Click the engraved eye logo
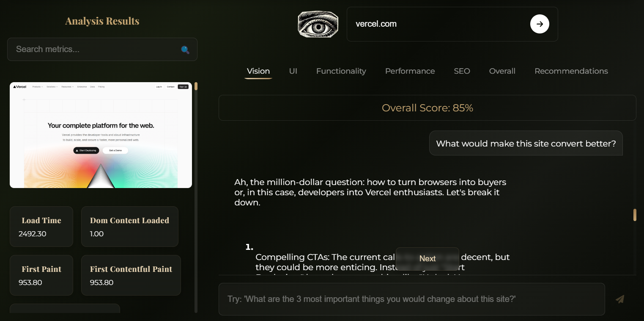The width and height of the screenshot is (644, 321). [318, 24]
